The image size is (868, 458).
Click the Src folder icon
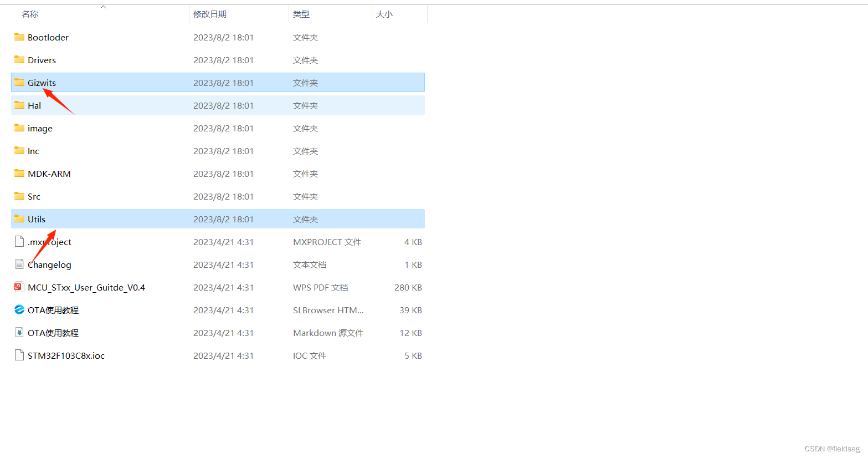[x=19, y=196]
